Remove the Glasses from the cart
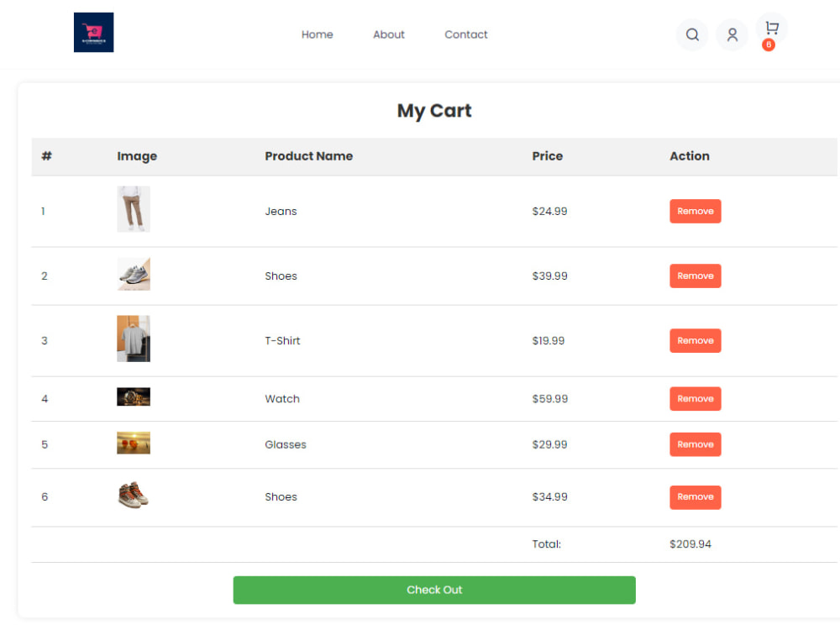 tap(695, 444)
